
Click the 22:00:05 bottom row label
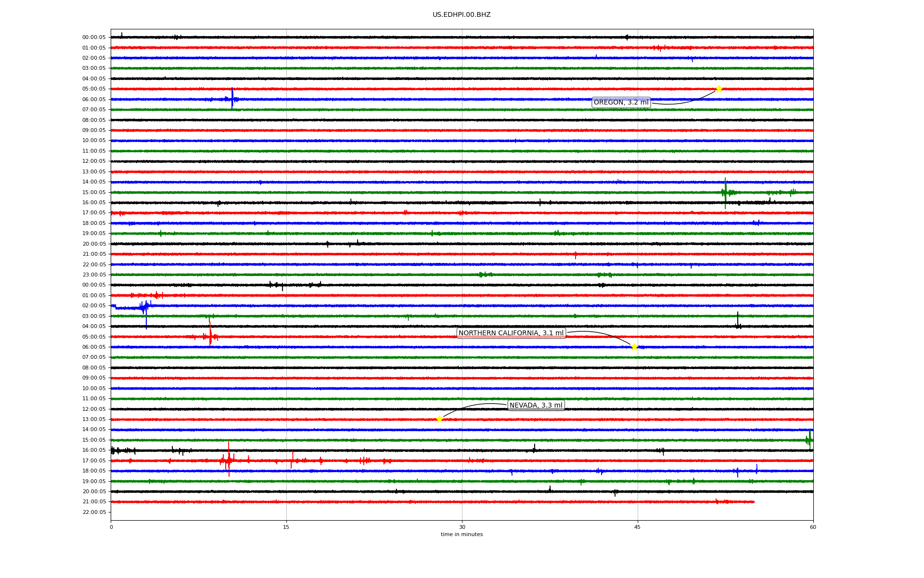point(94,512)
